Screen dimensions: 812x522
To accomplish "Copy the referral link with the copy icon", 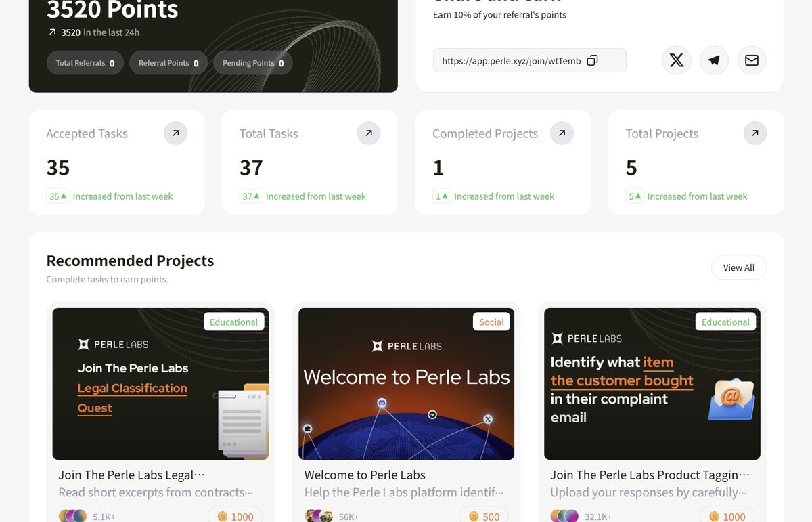I will tap(592, 60).
